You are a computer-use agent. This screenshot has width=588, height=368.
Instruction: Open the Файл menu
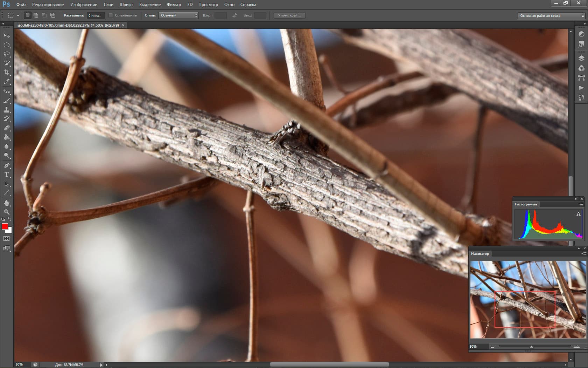tap(21, 5)
